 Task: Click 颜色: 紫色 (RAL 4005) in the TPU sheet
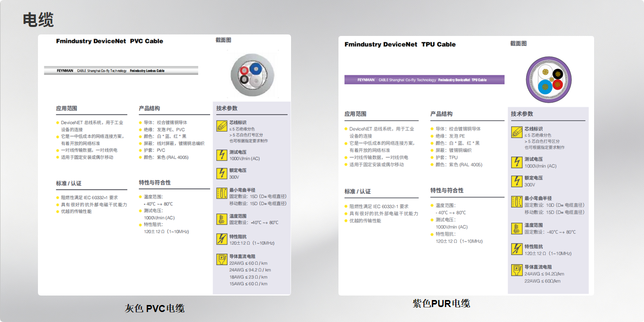pyautogui.click(x=459, y=165)
